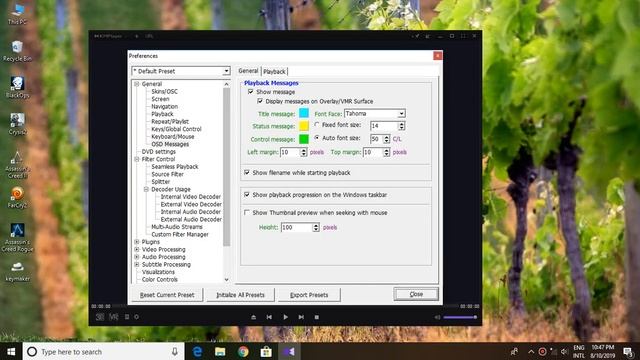
Task: Enable Show Thumbnail preview when seeking
Action: point(247,213)
